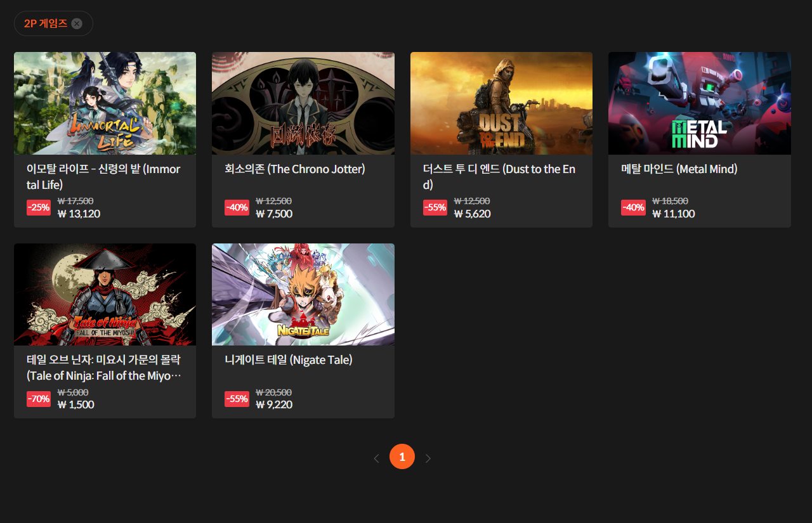Remove the 2P 게임즈 filter tag

(x=77, y=23)
